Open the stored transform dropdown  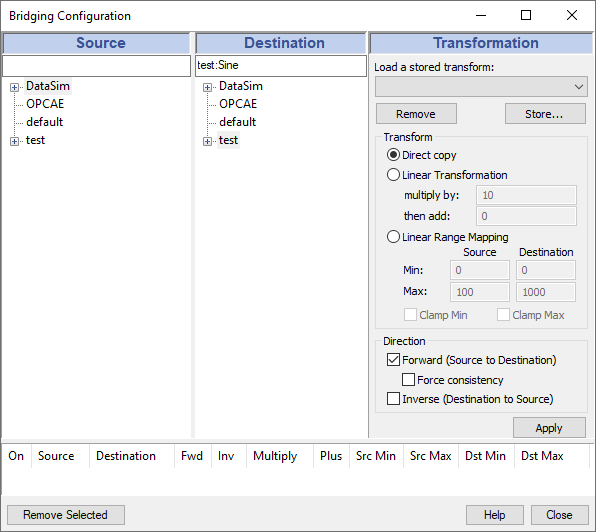481,87
